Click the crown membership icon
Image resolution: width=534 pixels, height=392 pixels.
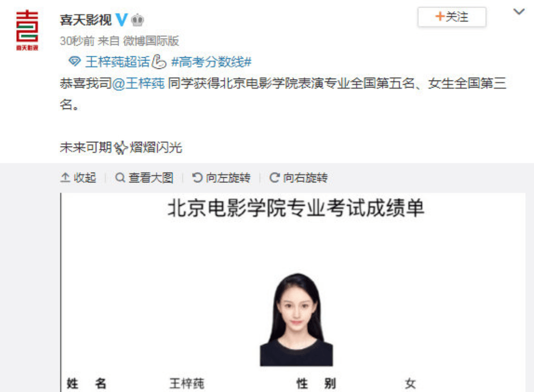[137, 20]
